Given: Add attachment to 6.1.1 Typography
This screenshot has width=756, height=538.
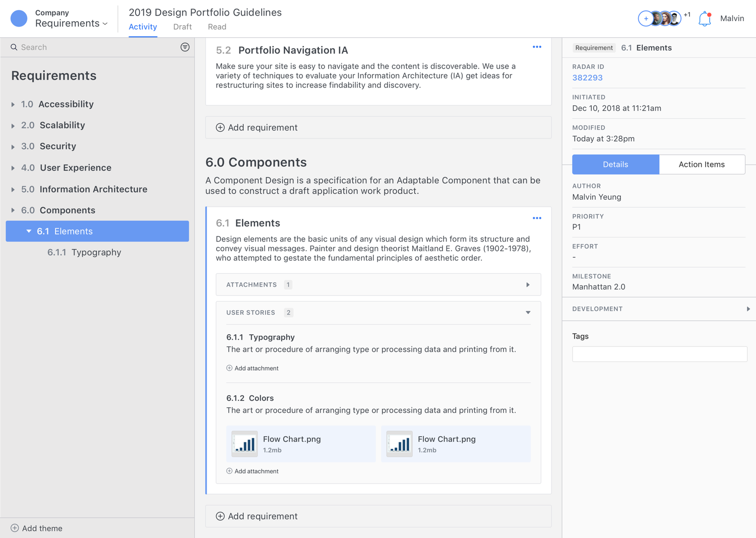Looking at the screenshot, I should pyautogui.click(x=253, y=368).
